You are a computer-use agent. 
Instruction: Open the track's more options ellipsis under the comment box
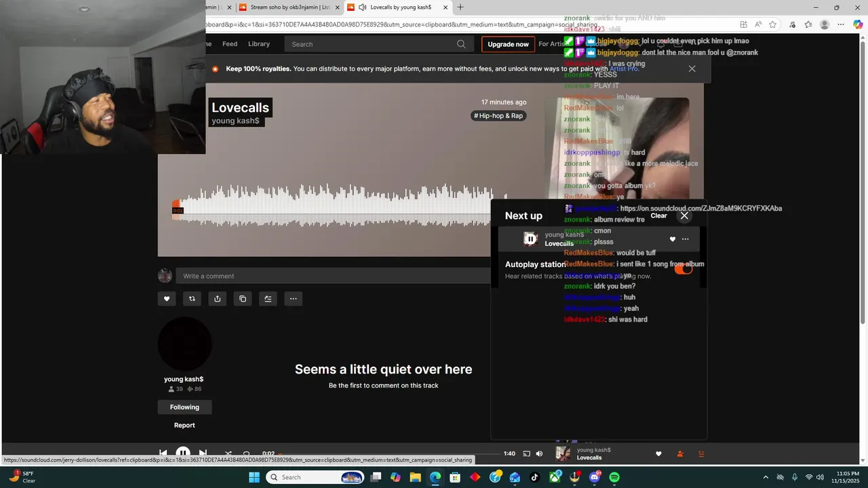[293, 299]
